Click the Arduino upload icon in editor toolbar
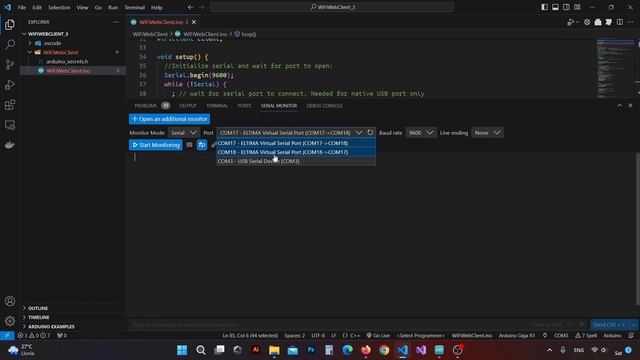Viewport: 640px width, 360px height. point(598,22)
